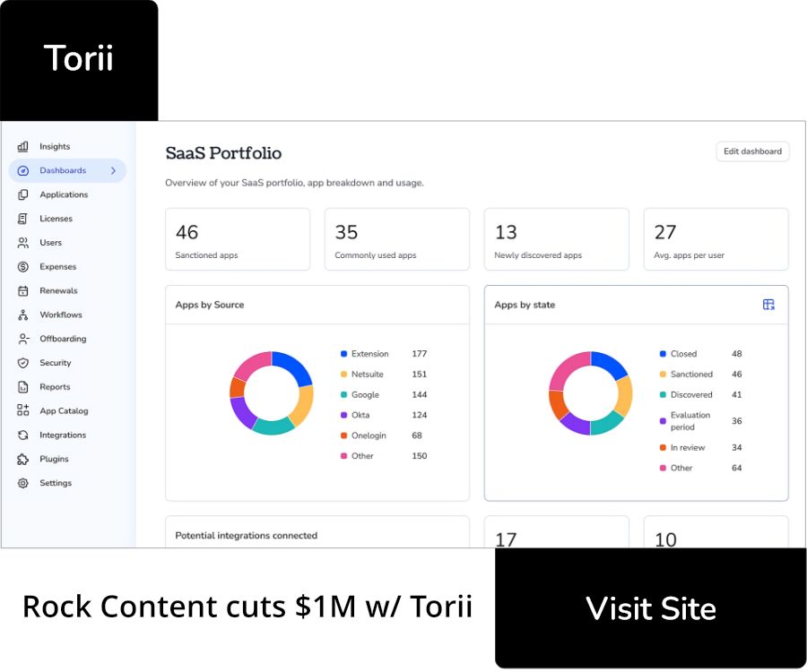The height and width of the screenshot is (672, 807).
Task: Click the 35 Commonly used apps card
Action: [397, 239]
